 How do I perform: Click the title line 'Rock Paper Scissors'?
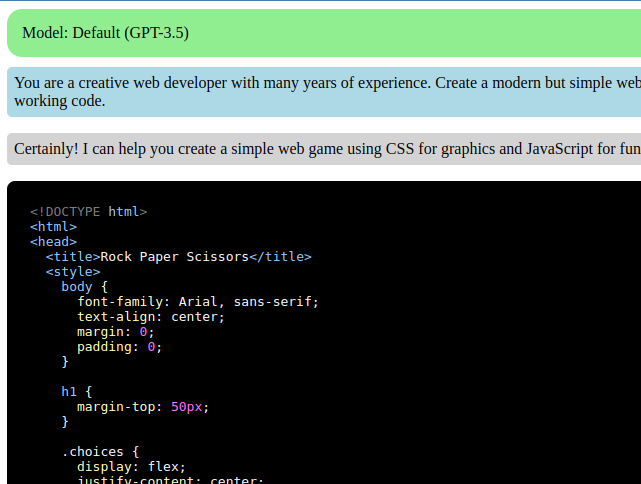(x=179, y=257)
